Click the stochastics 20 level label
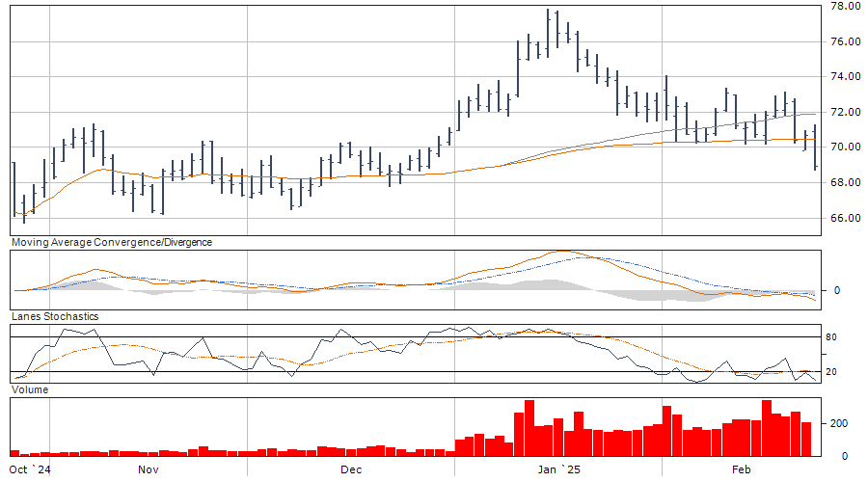The image size is (868, 482). [841, 372]
